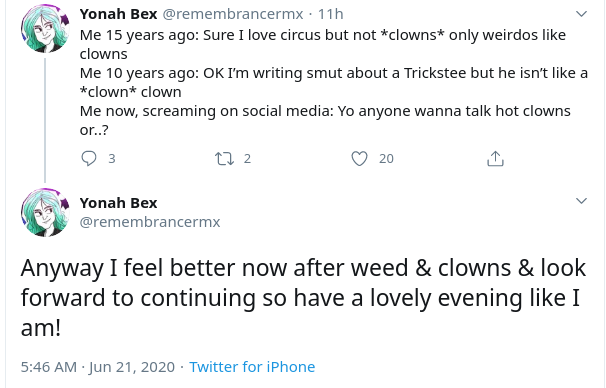The height and width of the screenshot is (388, 606).
Task: Expand the second tweet's chevron menu
Action: [581, 201]
